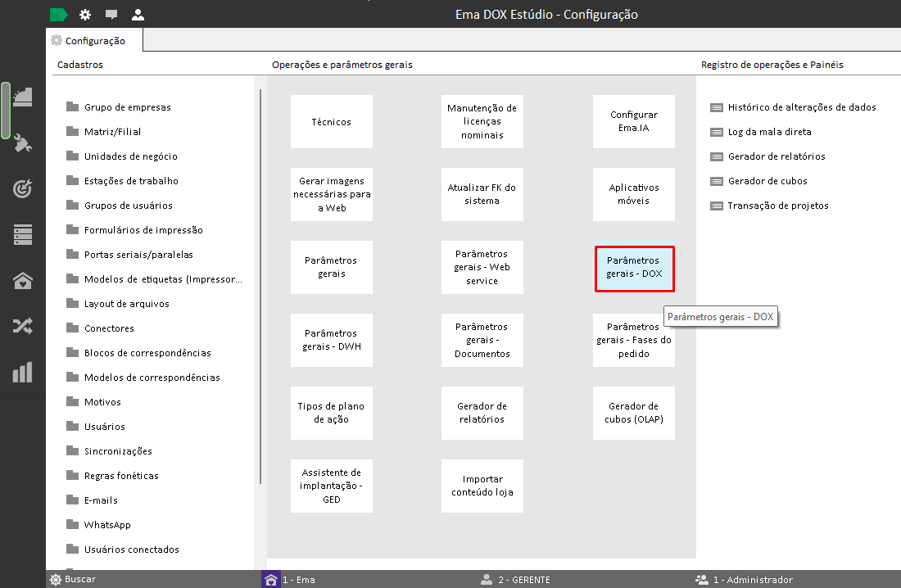Screen dimensions: 901x588
Task: Open Modelos de correspondências entry
Action: click(152, 378)
